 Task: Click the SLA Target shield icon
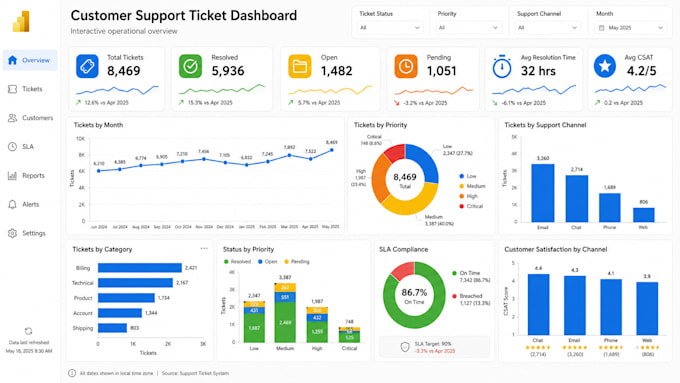405,347
